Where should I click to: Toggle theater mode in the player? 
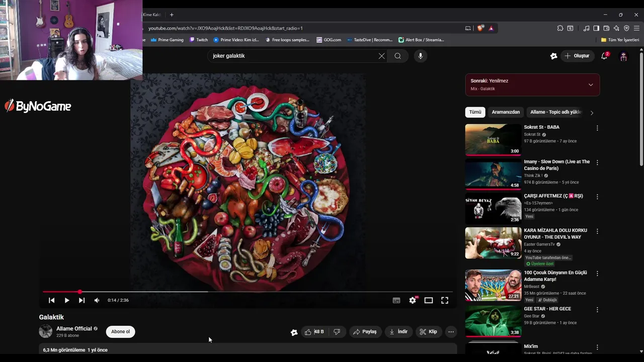429,300
